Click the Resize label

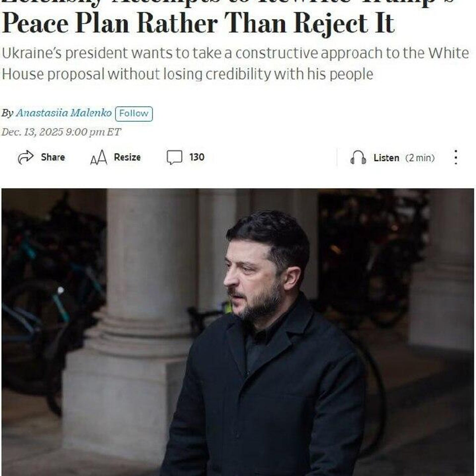(x=127, y=157)
